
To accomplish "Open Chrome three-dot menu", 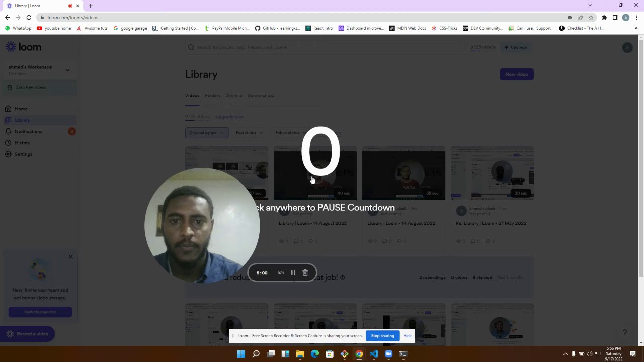I will (x=636, y=17).
